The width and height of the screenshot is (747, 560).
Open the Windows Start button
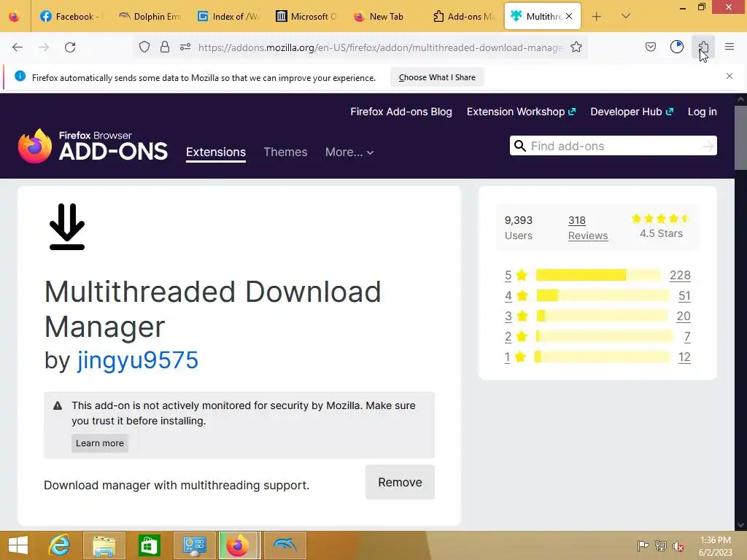point(18,545)
